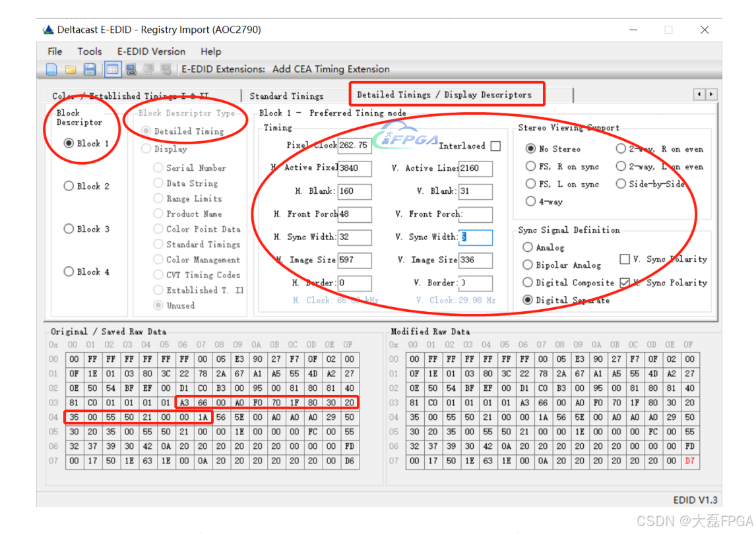The width and height of the screenshot is (756, 534).
Task: Choose the Display descriptor type radio
Action: 146,149
